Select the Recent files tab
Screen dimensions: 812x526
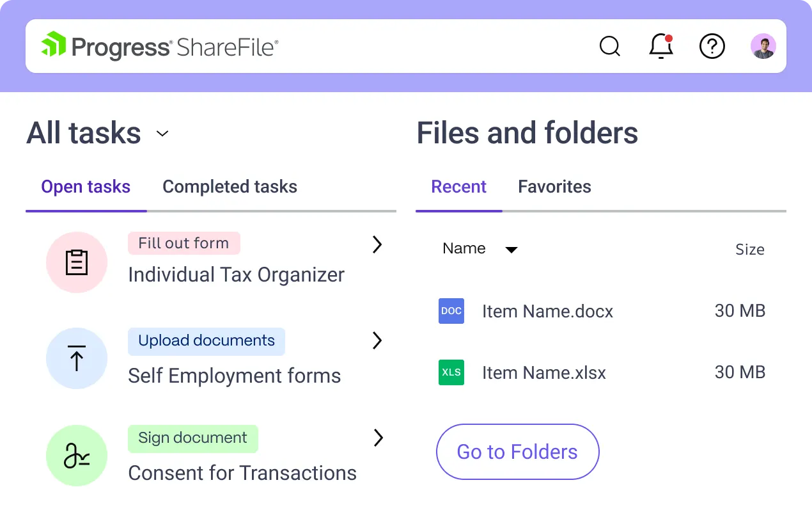coord(458,187)
